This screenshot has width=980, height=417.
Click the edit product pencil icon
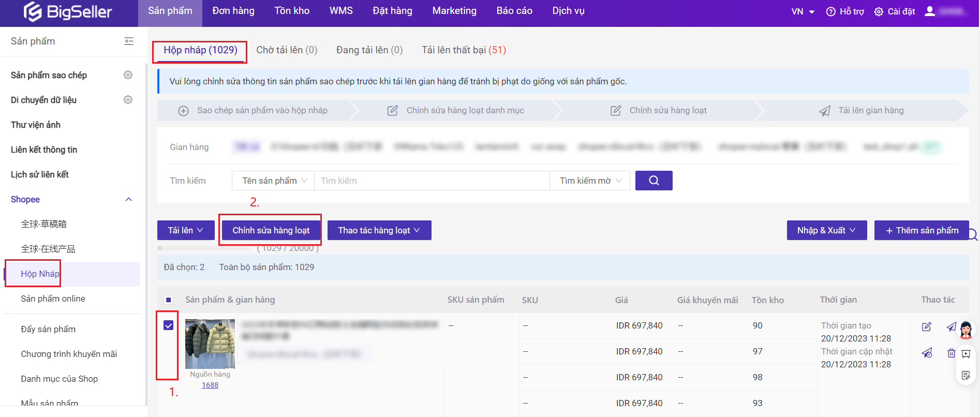coord(926,326)
